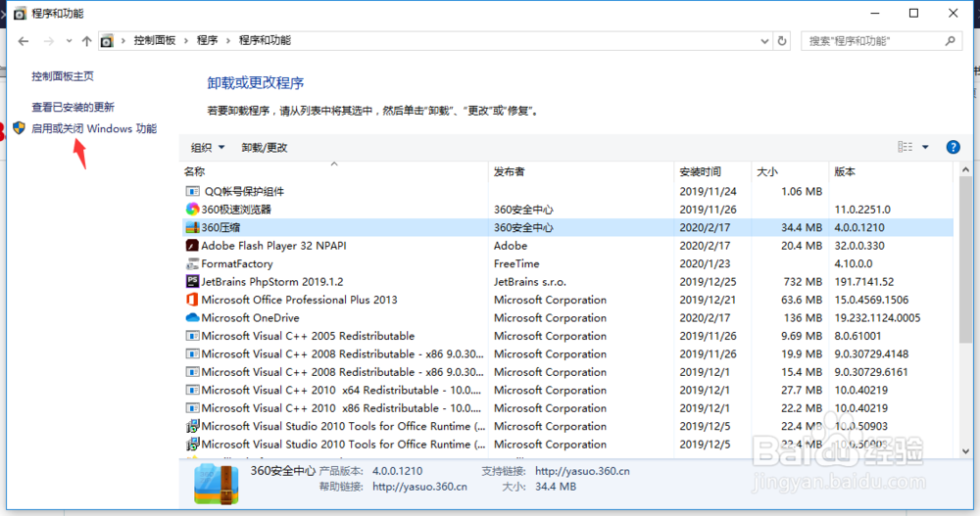The height and width of the screenshot is (516, 980).
Task: Open the more view options arrow
Action: [926, 147]
